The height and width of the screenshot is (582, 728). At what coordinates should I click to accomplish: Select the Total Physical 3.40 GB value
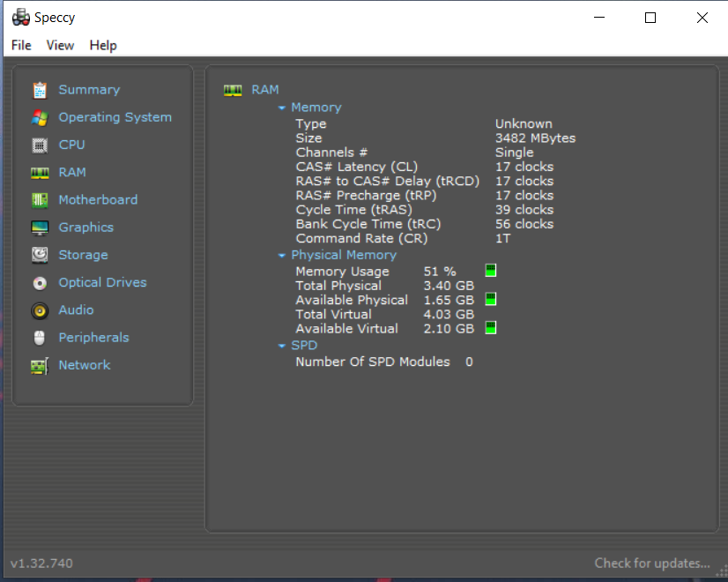click(449, 286)
